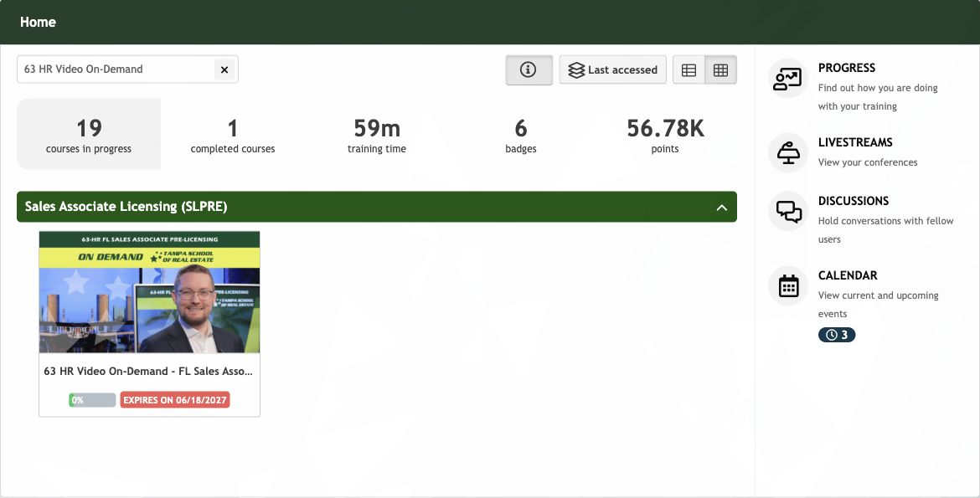Click 'Find out how you are doing' text
This screenshot has width=980, height=498.
pyautogui.click(x=878, y=97)
